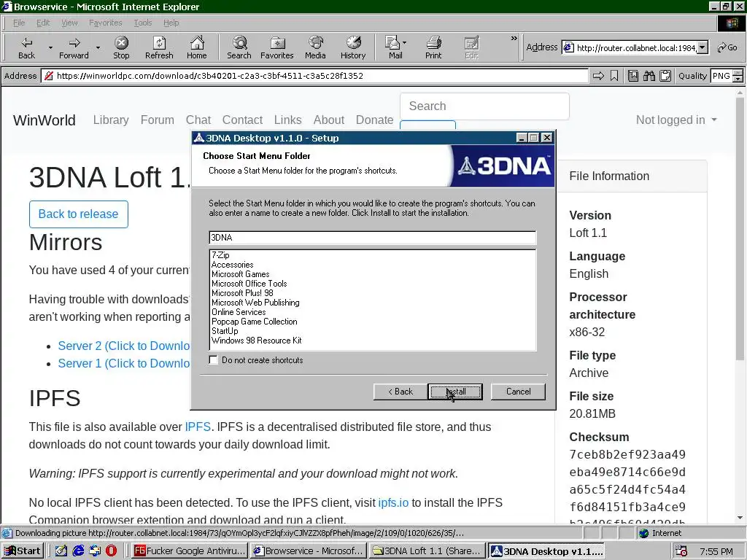Click the first quick launch icon beside Start

(x=61, y=551)
